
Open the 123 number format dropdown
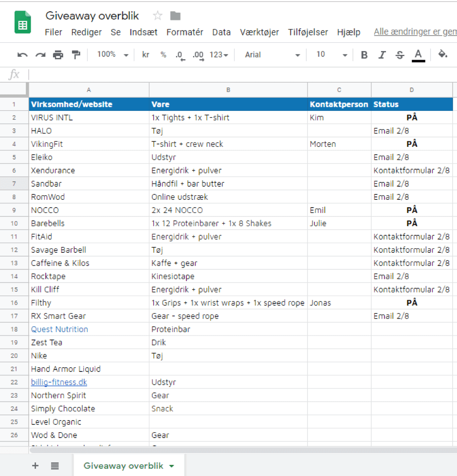219,55
